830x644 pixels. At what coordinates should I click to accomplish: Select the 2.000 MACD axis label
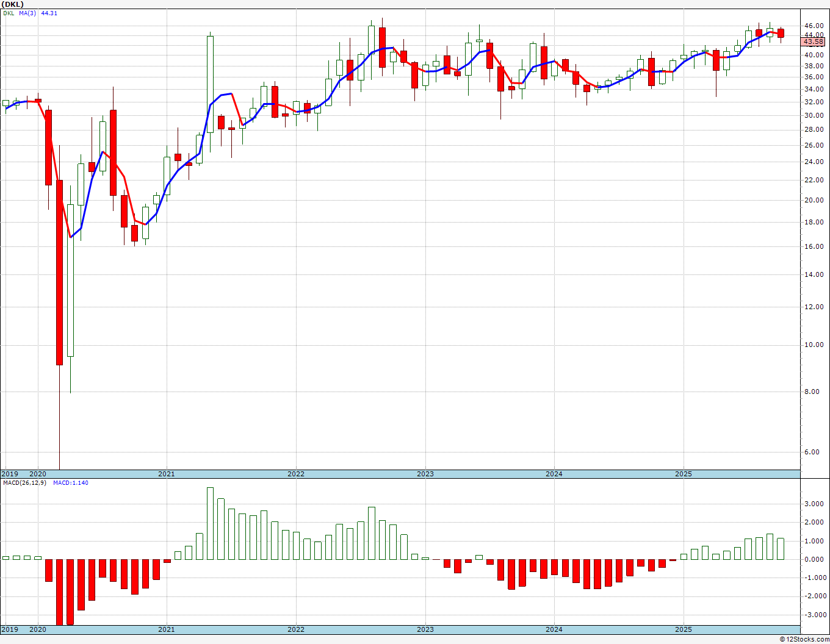tap(815, 523)
